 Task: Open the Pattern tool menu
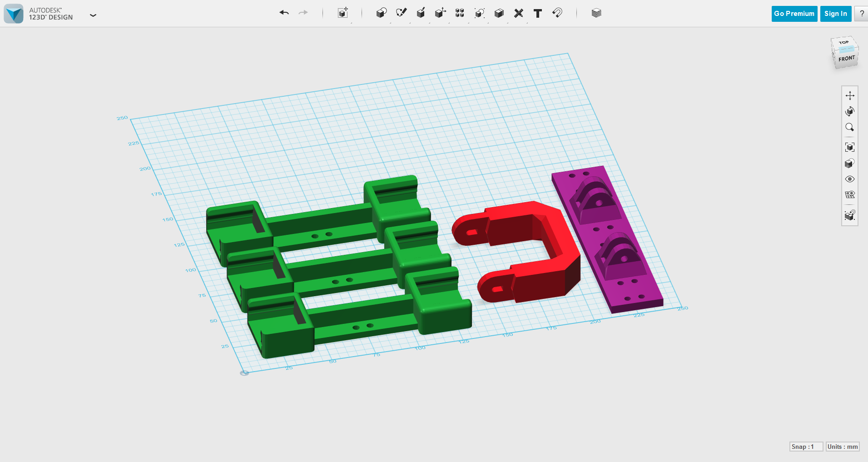pyautogui.click(x=460, y=13)
